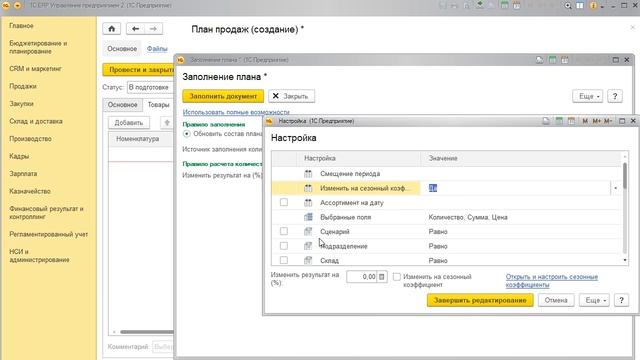The width and height of the screenshot is (640, 360).
Task: Tick the Ассортимент на дату checkbox
Action: click(284, 202)
